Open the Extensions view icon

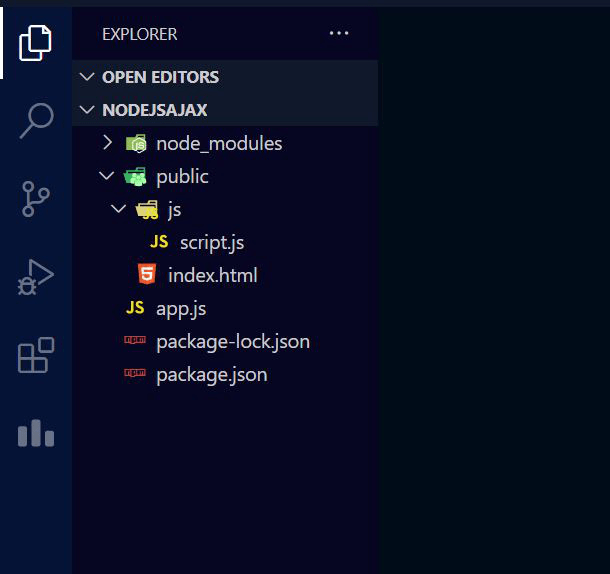pyautogui.click(x=36, y=355)
